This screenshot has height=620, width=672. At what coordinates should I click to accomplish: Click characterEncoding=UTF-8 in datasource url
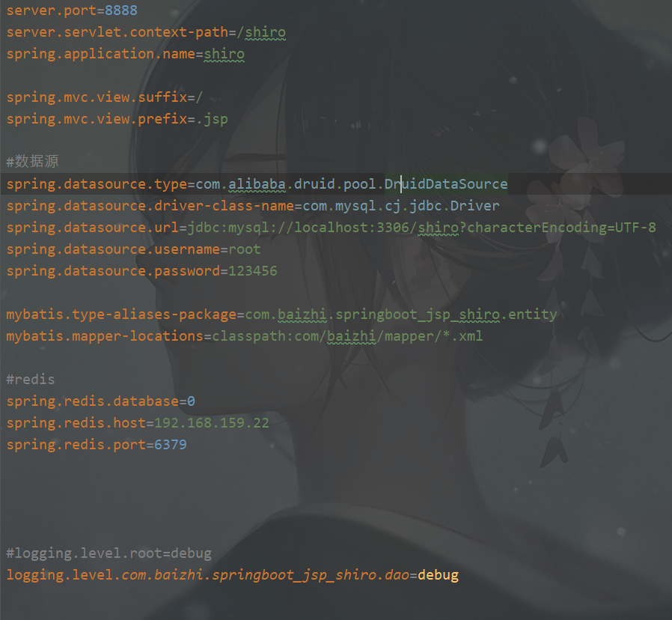[561, 228]
